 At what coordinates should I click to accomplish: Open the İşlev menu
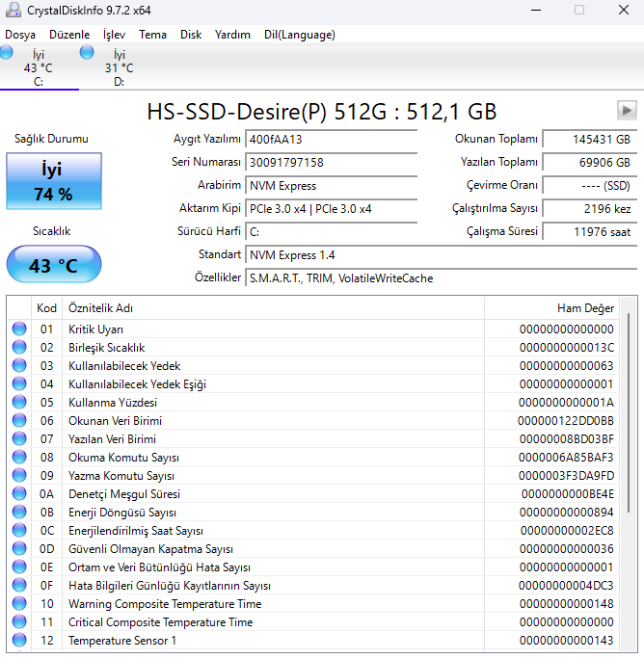pyautogui.click(x=114, y=35)
